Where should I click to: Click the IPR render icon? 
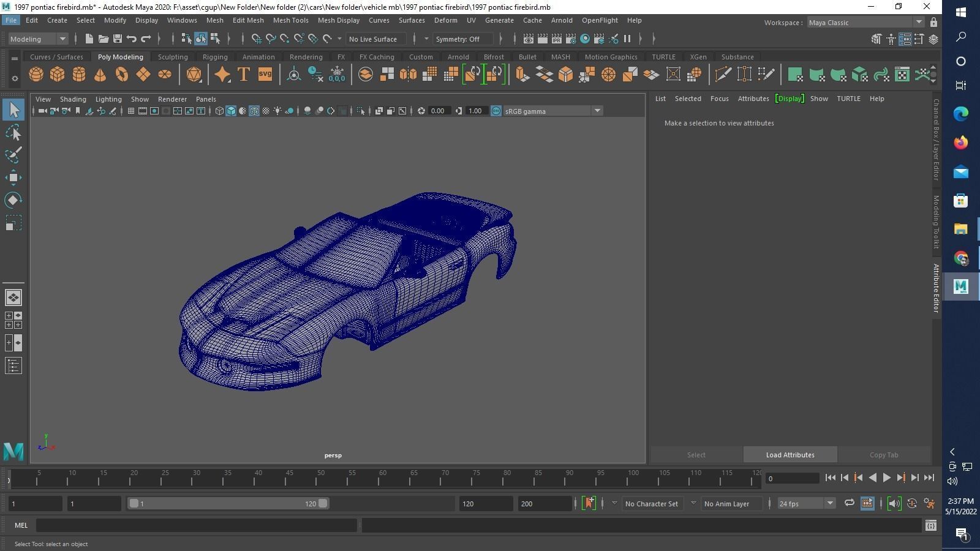click(557, 39)
